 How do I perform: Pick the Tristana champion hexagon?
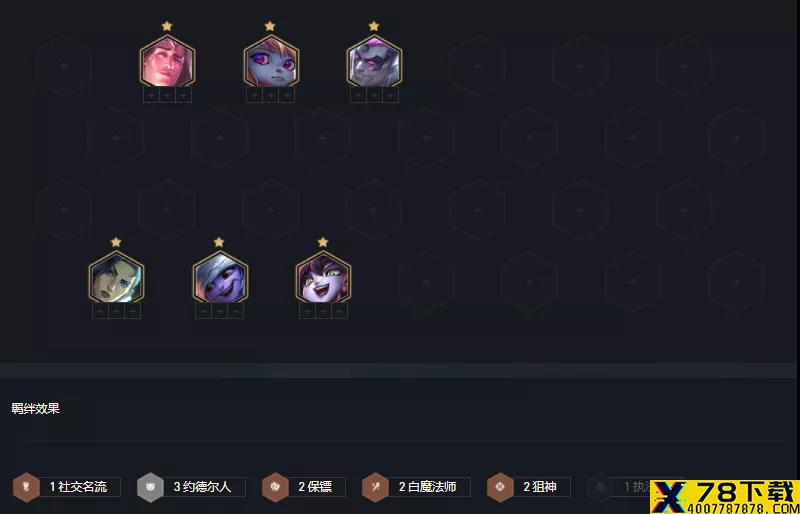(x=220, y=277)
